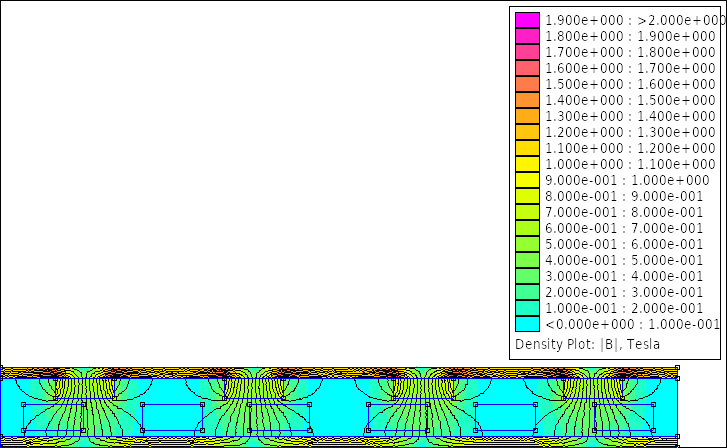The height and width of the screenshot is (448, 727).
Task: Click the swatch beside 1.000e-001 : 2.000e-001
Action: tap(527, 308)
